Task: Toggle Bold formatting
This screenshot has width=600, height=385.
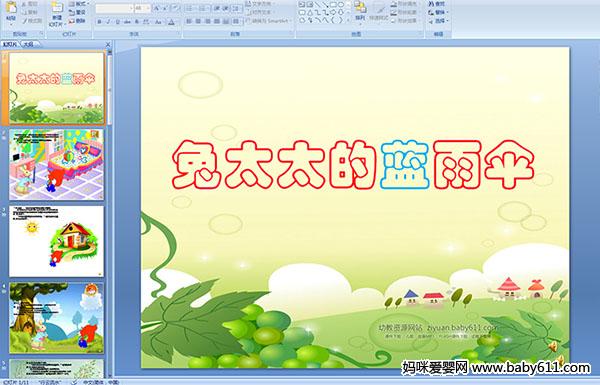Action: [99, 22]
